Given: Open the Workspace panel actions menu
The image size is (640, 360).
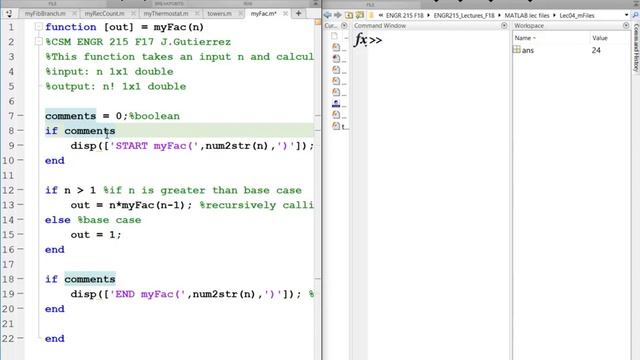Looking at the screenshot, I should tap(626, 25).
